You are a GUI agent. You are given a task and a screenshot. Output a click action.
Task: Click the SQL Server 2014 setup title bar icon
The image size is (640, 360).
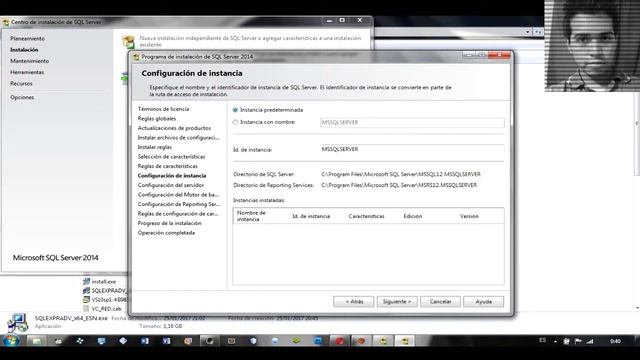pyautogui.click(x=136, y=57)
